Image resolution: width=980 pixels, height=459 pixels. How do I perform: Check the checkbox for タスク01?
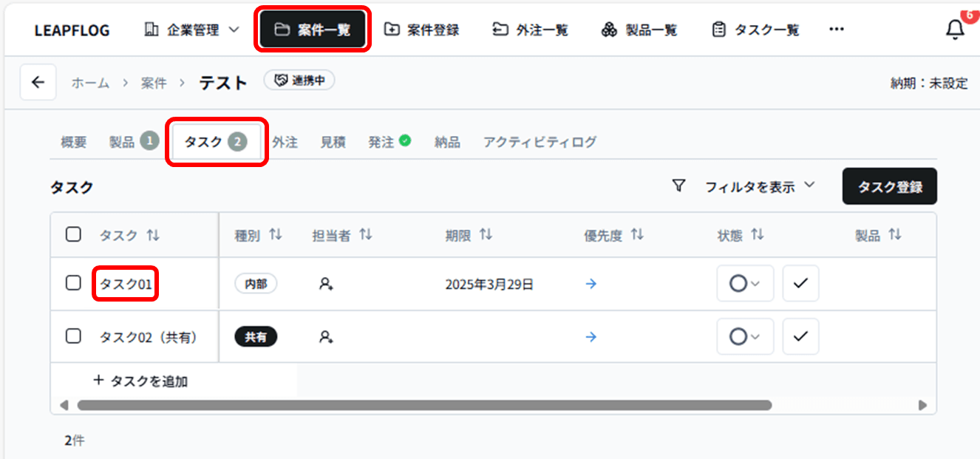pyautogui.click(x=73, y=283)
